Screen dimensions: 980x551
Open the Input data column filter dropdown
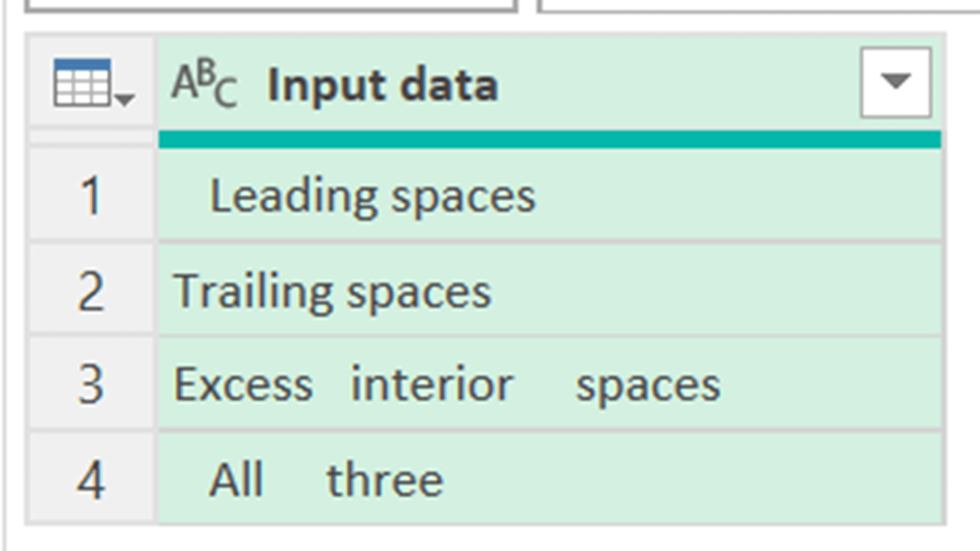pyautogui.click(x=895, y=82)
